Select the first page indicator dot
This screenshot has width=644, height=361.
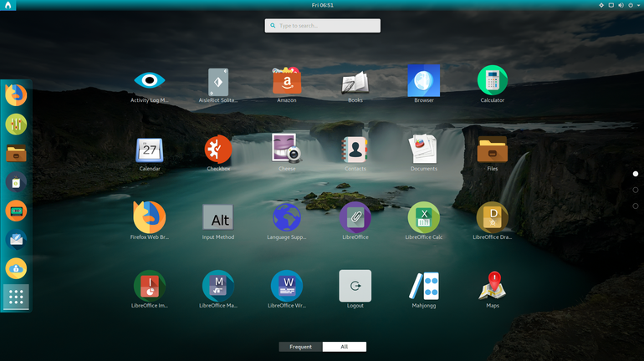coord(636,174)
